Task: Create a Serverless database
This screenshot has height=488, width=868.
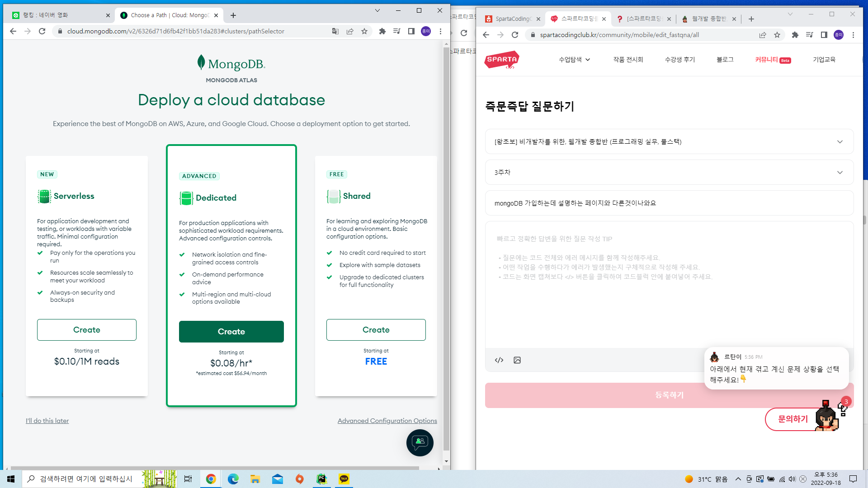Action: click(87, 330)
